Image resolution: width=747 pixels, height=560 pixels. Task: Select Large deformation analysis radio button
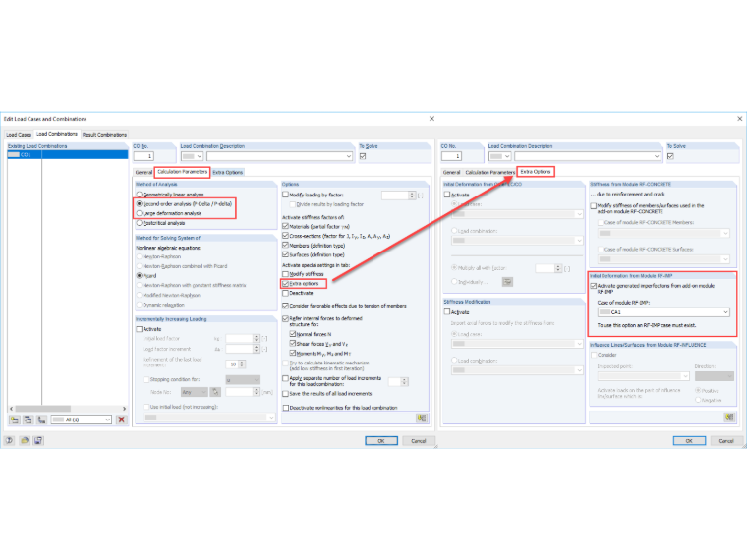pos(140,213)
